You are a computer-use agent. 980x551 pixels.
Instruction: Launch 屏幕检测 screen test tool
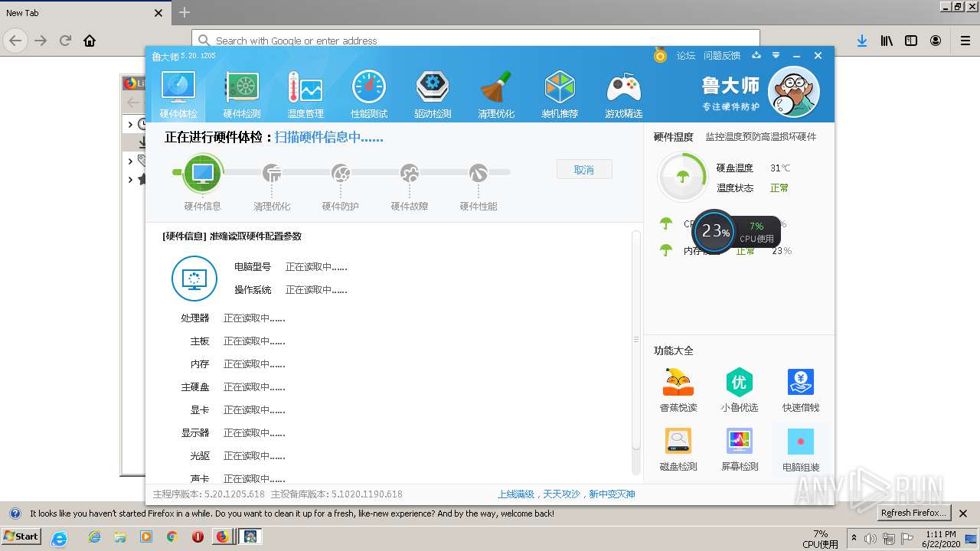[740, 449]
